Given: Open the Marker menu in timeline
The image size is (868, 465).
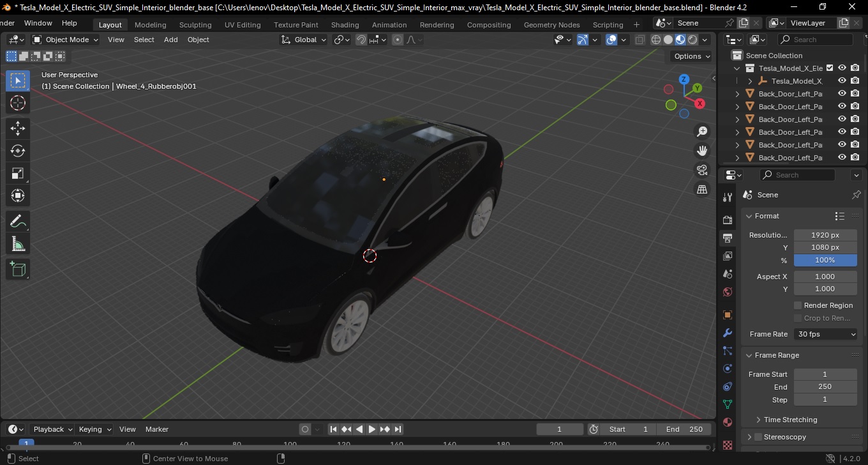Looking at the screenshot, I should click(157, 429).
